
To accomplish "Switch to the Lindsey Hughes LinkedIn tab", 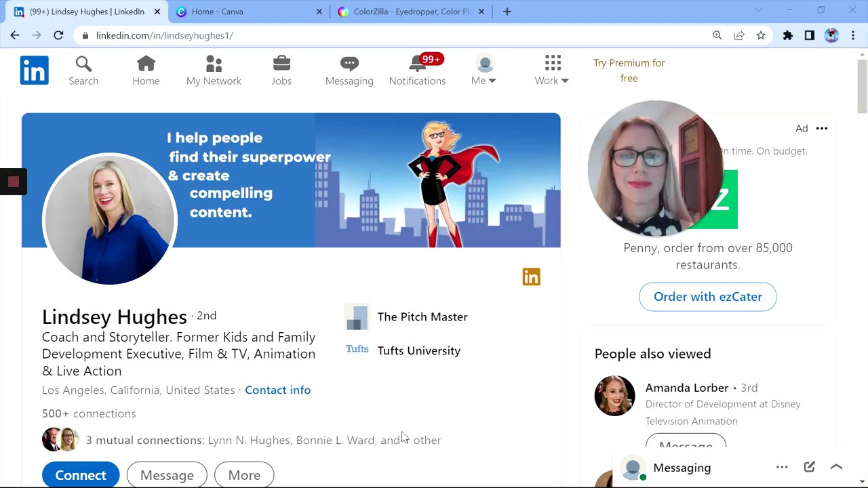I will pyautogui.click(x=87, y=12).
